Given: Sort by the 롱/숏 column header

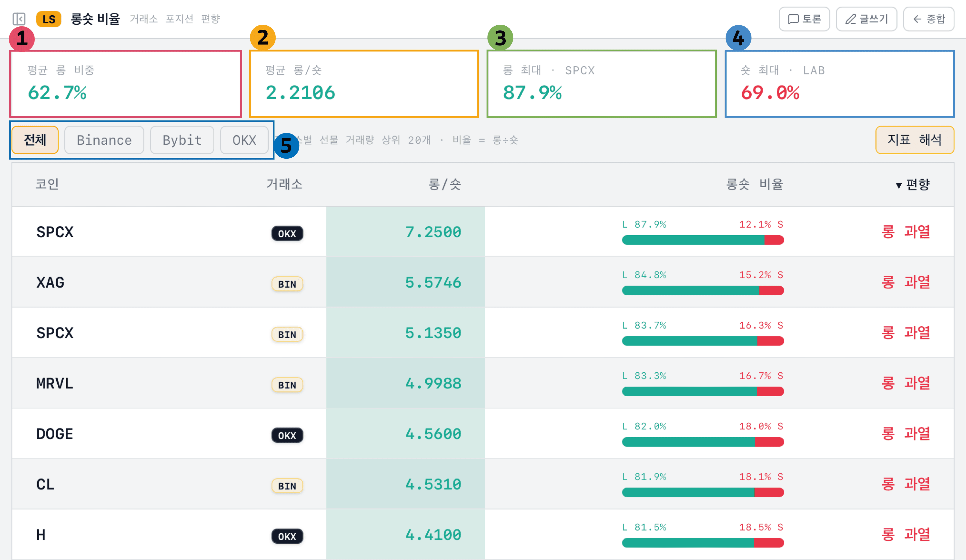Looking at the screenshot, I should (x=444, y=184).
